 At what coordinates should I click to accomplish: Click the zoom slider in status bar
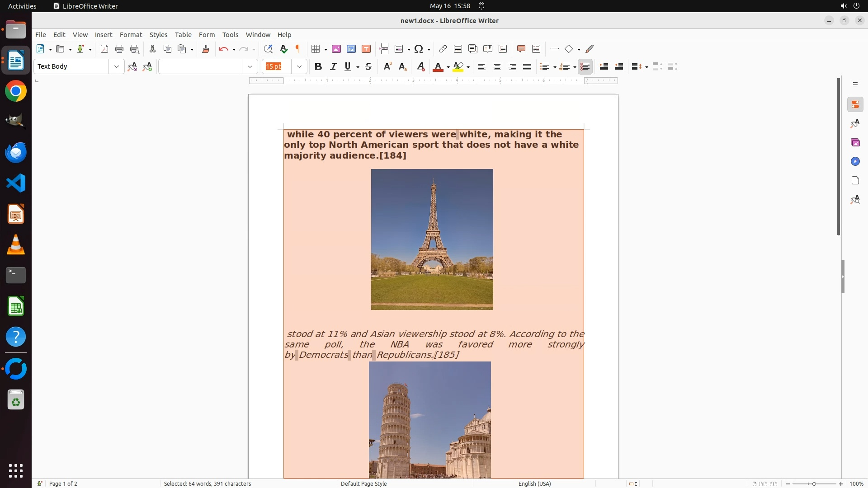coord(814,483)
